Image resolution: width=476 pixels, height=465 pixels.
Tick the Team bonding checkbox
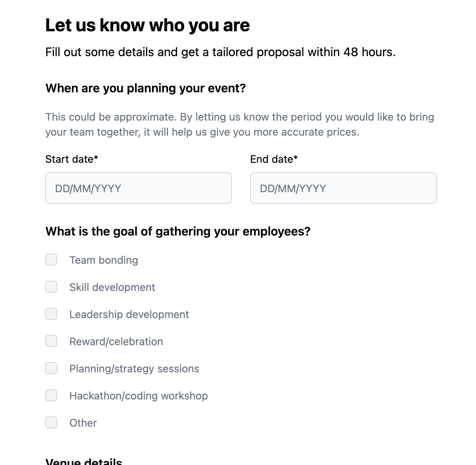click(51, 260)
